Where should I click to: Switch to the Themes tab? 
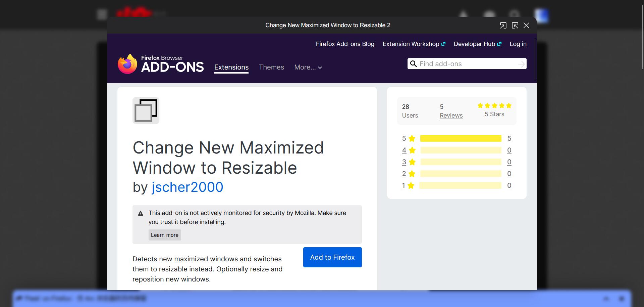(271, 68)
